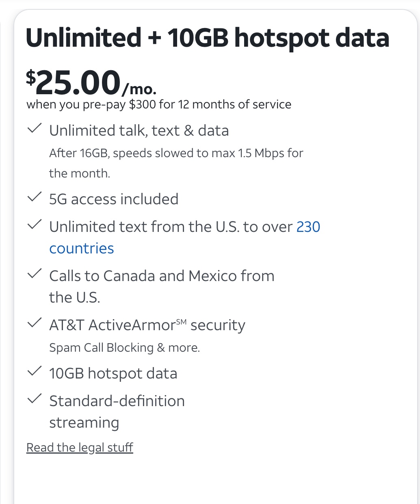Click the checkmark next to 5G access included
Image resolution: width=420 pixels, height=504 pixels.
coord(34,198)
